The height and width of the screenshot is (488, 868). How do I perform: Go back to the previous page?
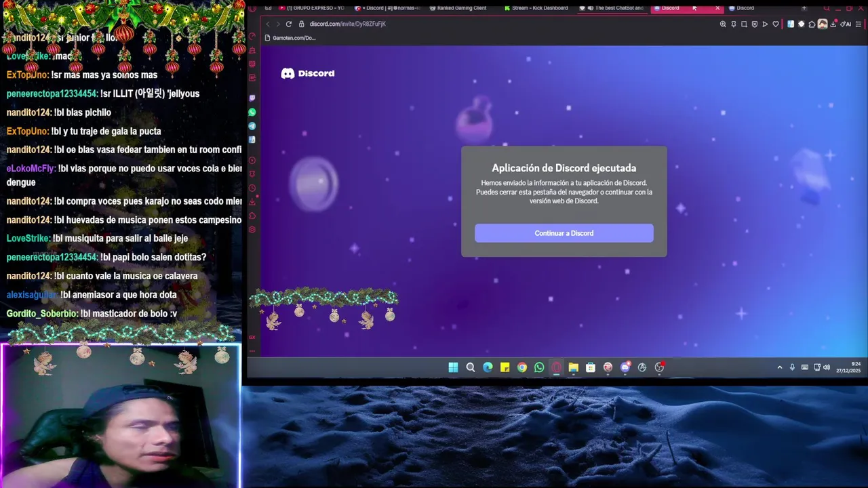point(267,24)
